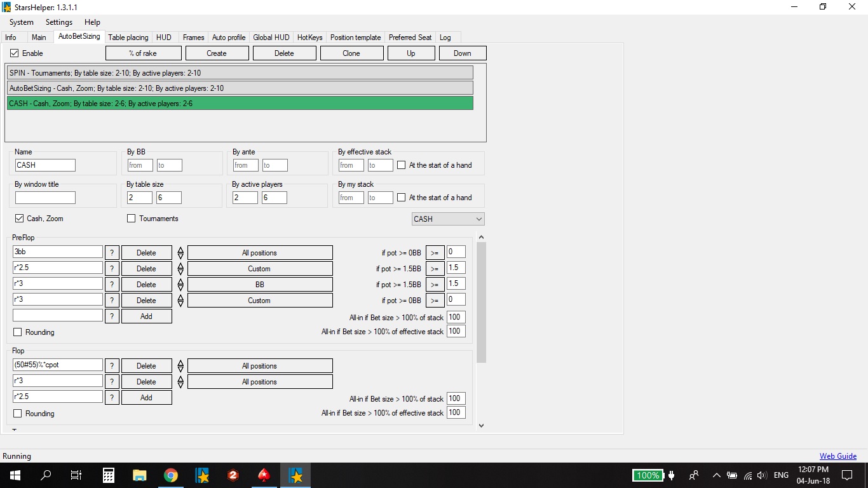The image size is (868, 488).
Task: Click the settings panel vertical scrollbar thumb
Action: click(x=481, y=302)
